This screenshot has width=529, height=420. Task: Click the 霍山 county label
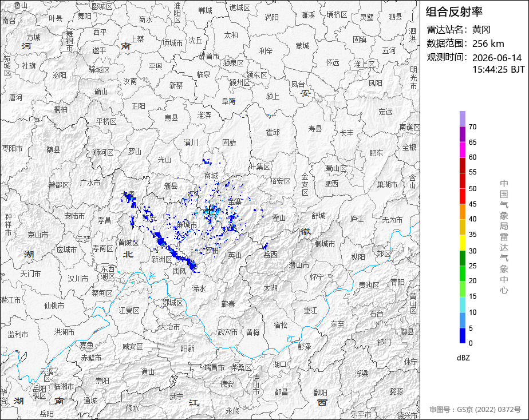click(x=279, y=218)
